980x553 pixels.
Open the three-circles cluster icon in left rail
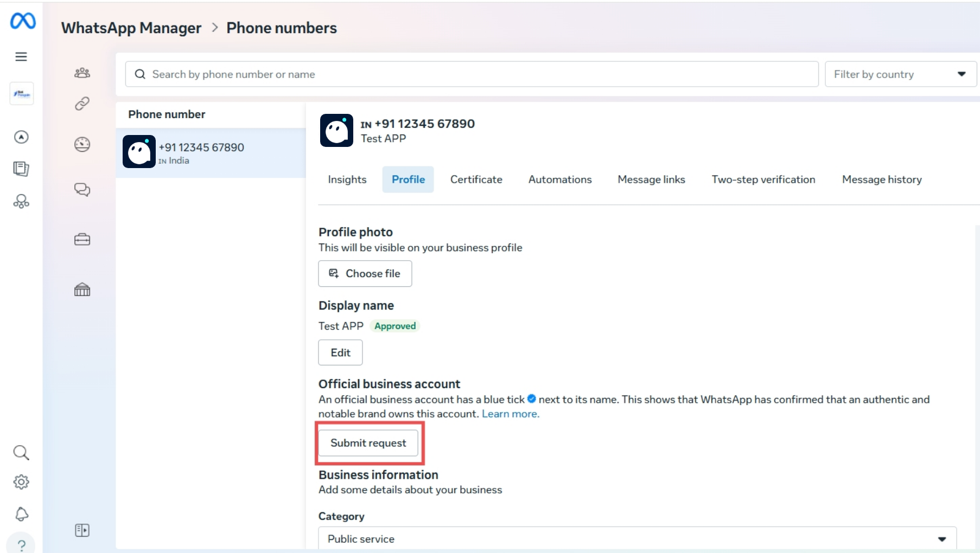tap(21, 201)
